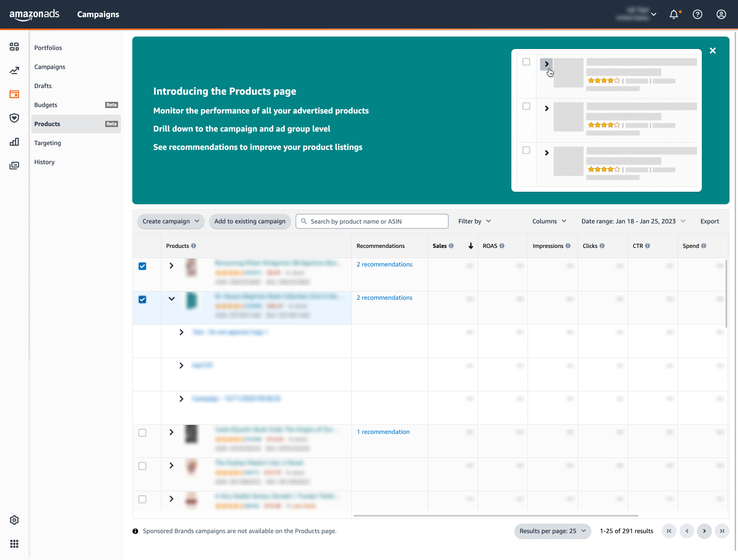Screen dimensions: 738x560
Task: Uncheck the second highlighted product checkbox
Action: [142, 299]
